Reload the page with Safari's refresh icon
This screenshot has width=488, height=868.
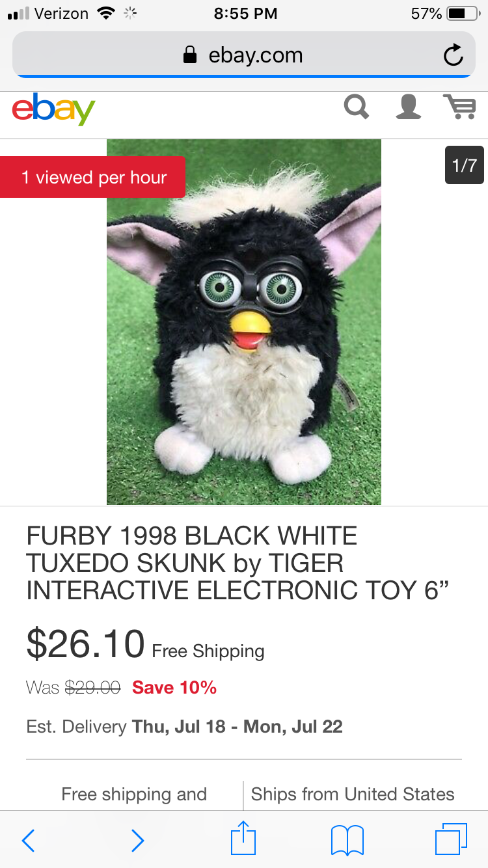click(x=453, y=55)
